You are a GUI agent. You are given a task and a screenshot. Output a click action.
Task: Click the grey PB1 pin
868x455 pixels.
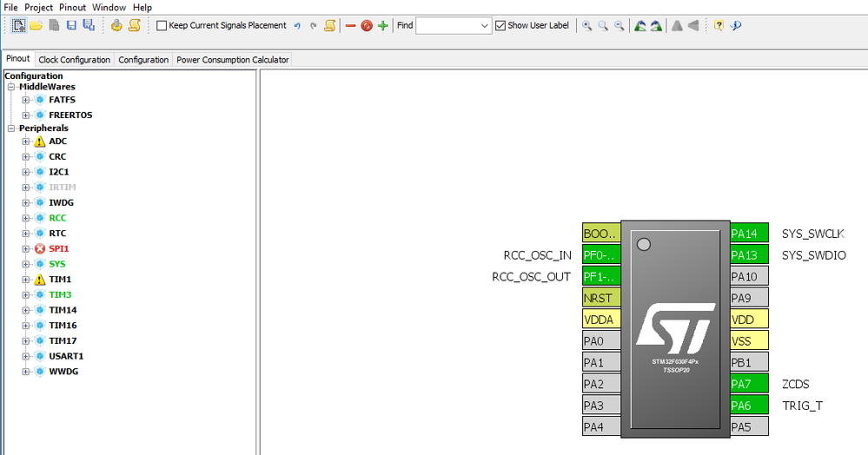749,363
